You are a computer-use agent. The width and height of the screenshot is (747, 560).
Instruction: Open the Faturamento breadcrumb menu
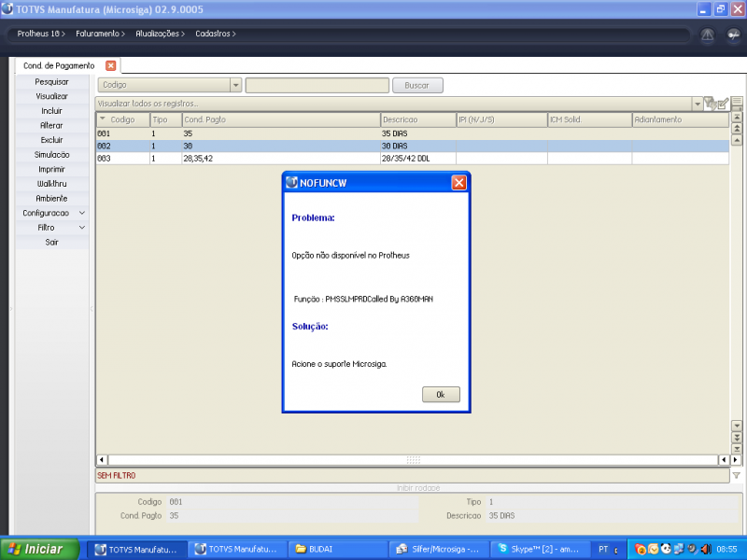click(100, 34)
